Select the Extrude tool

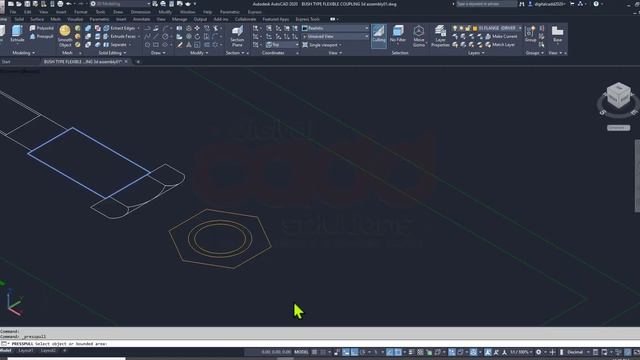17,33
